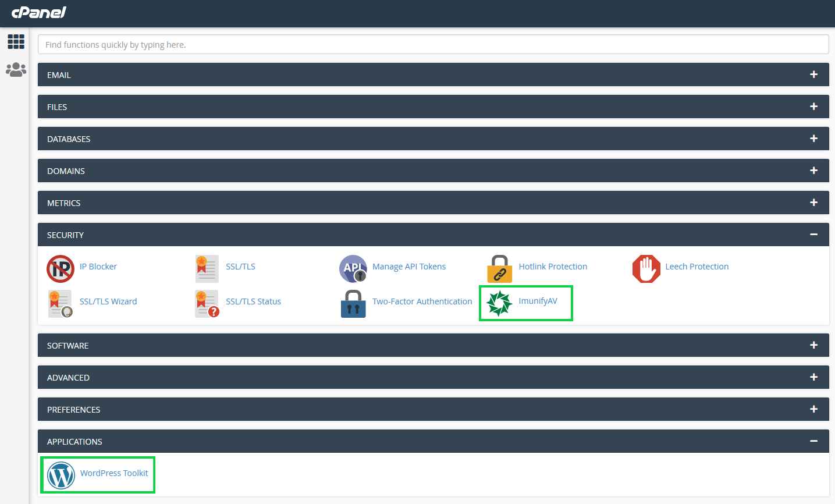This screenshot has width=835, height=504.
Task: Expand the METRICS section plus
Action: click(813, 203)
